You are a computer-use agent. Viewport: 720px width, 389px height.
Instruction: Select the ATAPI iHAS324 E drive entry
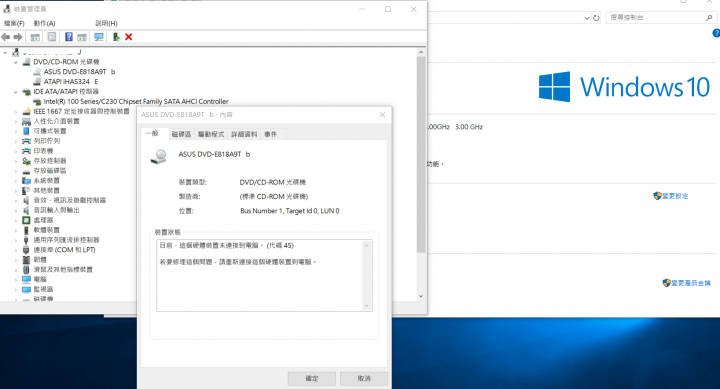pos(71,81)
